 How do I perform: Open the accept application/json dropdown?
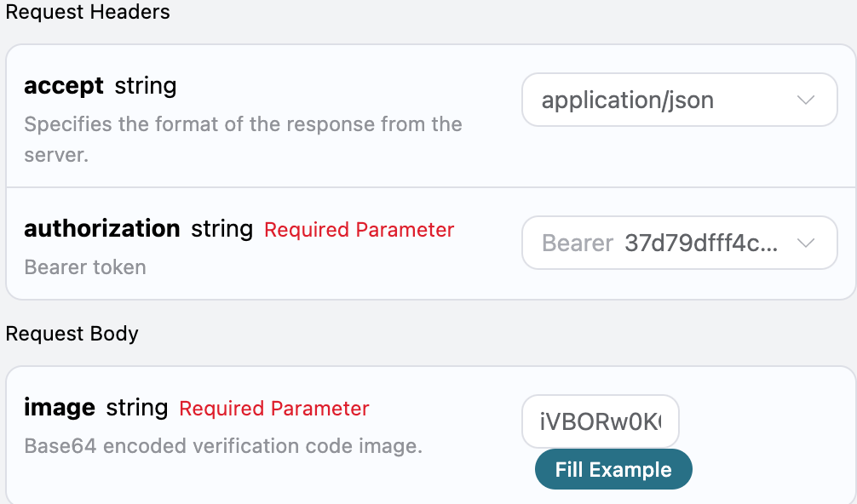pyautogui.click(x=664, y=100)
